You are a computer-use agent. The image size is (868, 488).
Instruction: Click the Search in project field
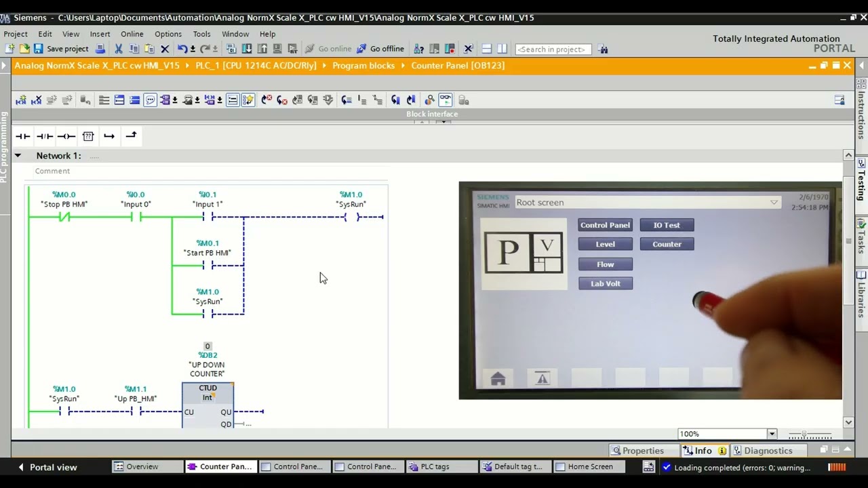click(x=553, y=49)
